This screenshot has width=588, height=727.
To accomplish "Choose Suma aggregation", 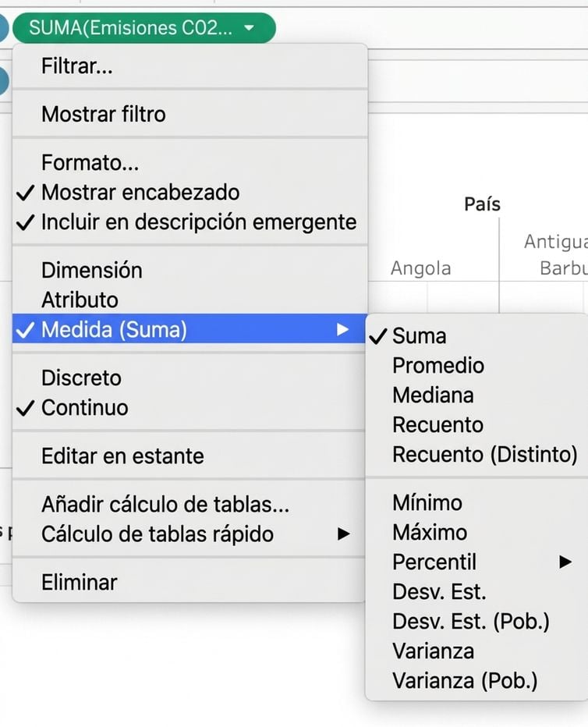I will 476,335.
